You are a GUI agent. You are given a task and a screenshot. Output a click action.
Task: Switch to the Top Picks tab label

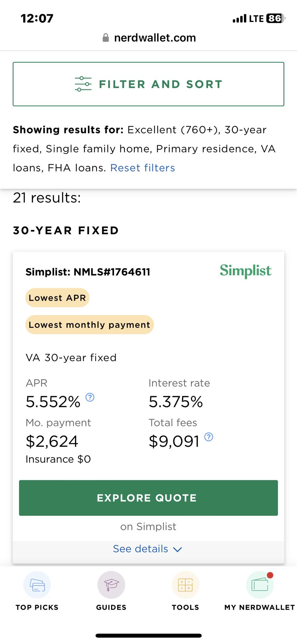tap(37, 607)
